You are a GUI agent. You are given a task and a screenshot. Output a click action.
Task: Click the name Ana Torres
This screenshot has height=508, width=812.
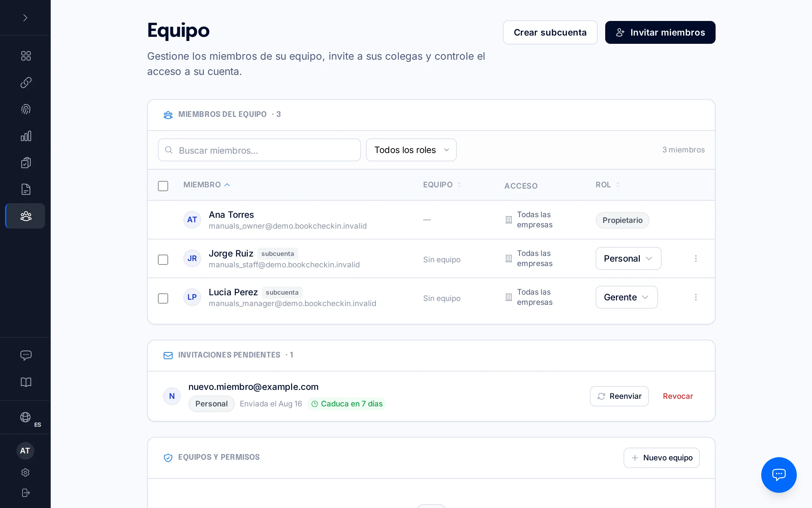coord(231,215)
